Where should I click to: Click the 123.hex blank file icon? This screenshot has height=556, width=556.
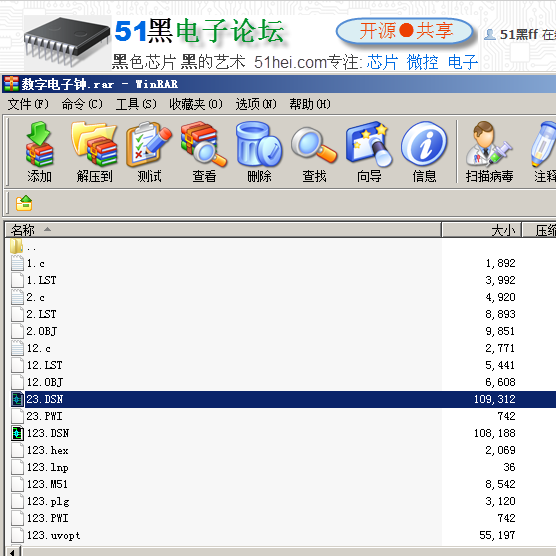[17, 450]
